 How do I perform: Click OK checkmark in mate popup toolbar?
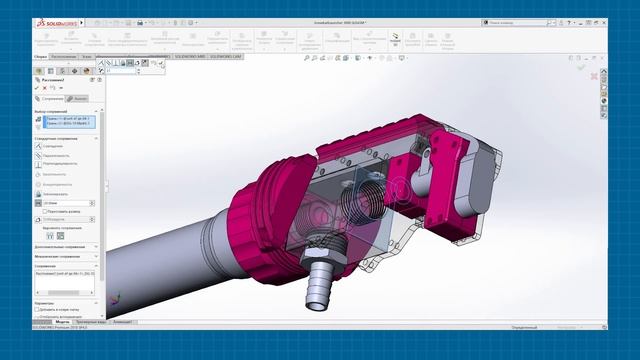[161, 63]
